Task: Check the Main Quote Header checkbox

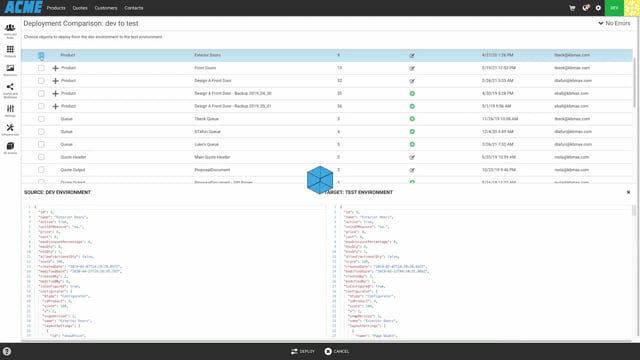Action: [41, 157]
